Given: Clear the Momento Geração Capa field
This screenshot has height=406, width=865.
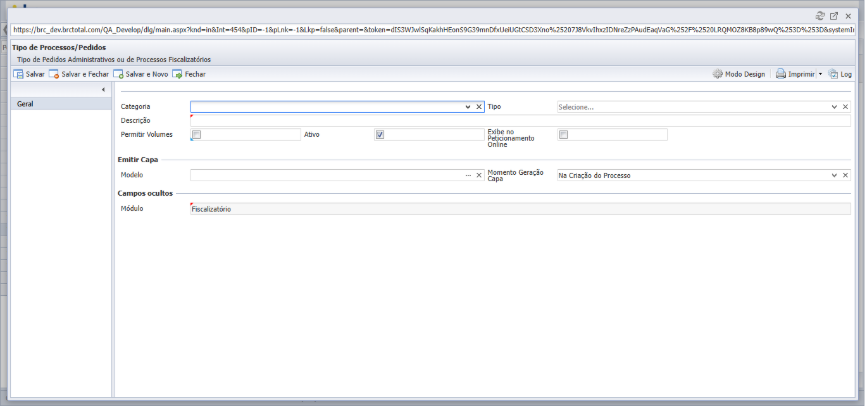Looking at the screenshot, I should point(845,175).
